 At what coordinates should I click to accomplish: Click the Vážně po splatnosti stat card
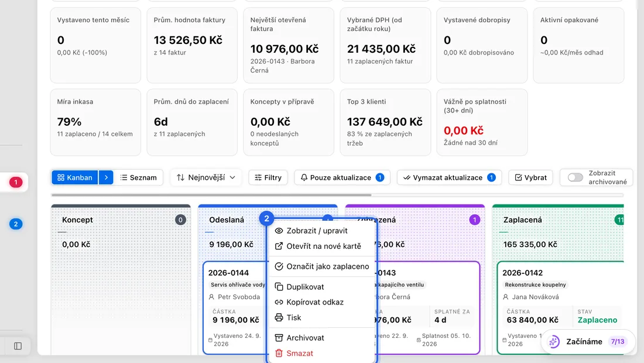[x=482, y=122]
